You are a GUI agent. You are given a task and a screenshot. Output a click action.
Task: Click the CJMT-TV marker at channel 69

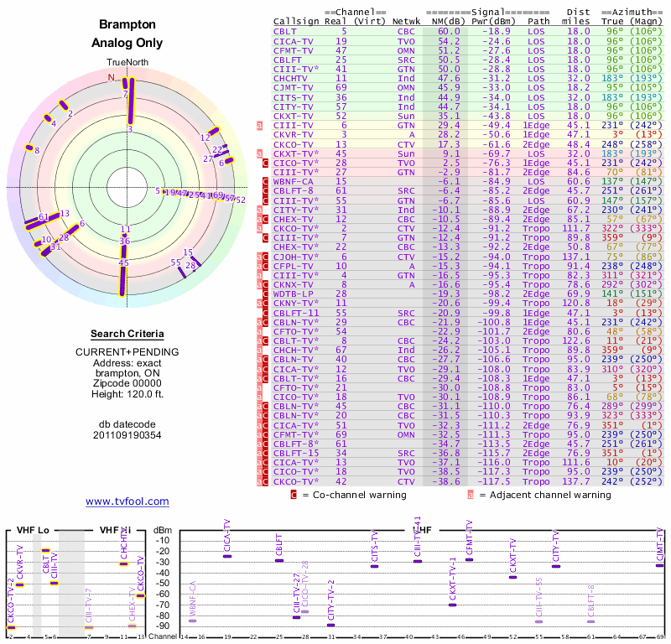(x=660, y=566)
